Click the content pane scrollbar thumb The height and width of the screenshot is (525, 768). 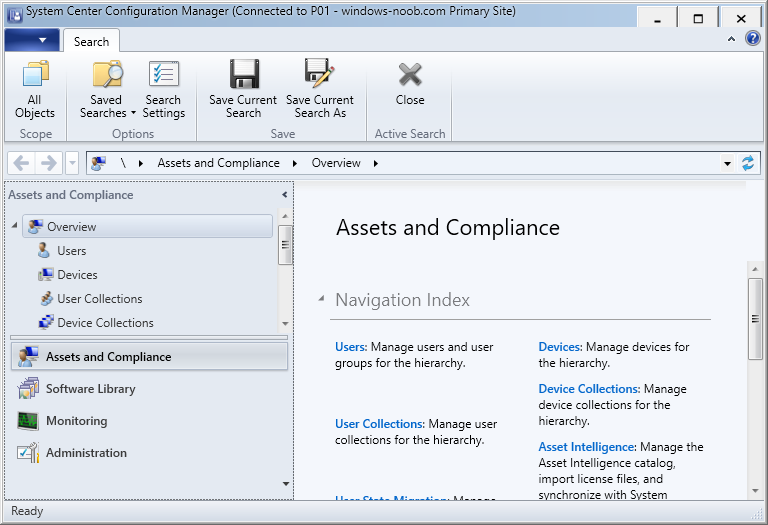pos(755,319)
